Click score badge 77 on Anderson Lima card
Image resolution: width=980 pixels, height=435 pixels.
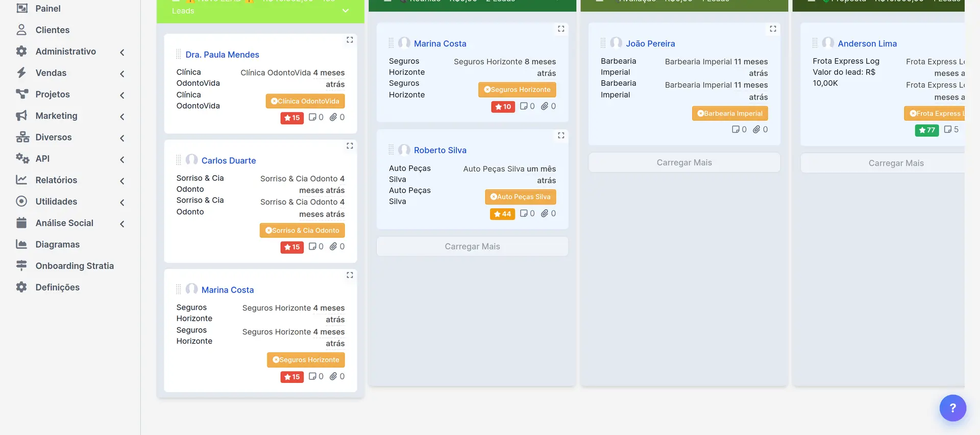(926, 130)
